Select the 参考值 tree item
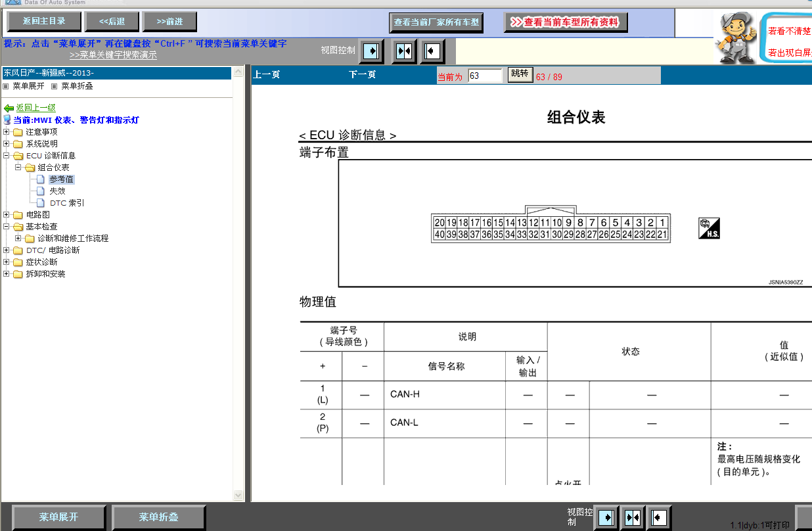This screenshot has height=531, width=812. coord(62,179)
